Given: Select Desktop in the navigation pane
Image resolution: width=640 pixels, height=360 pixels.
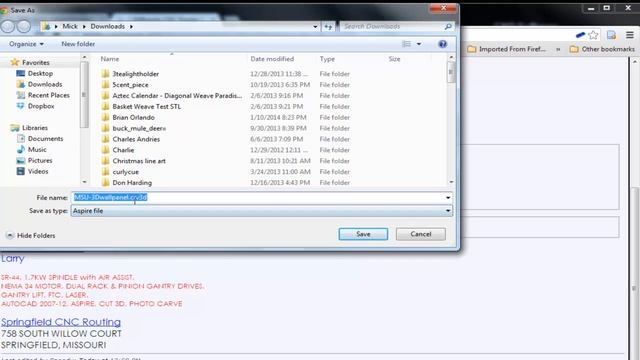Looking at the screenshot, I should 40,73.
